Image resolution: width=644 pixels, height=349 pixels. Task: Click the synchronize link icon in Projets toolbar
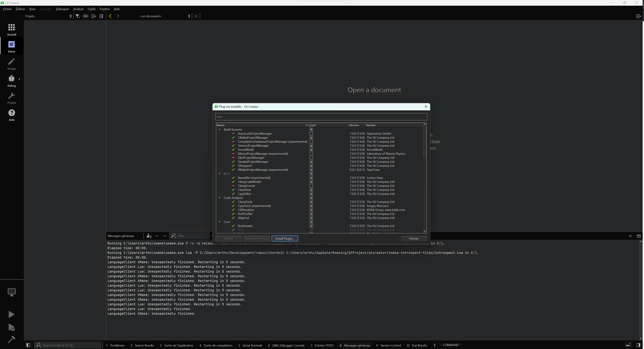(x=86, y=16)
